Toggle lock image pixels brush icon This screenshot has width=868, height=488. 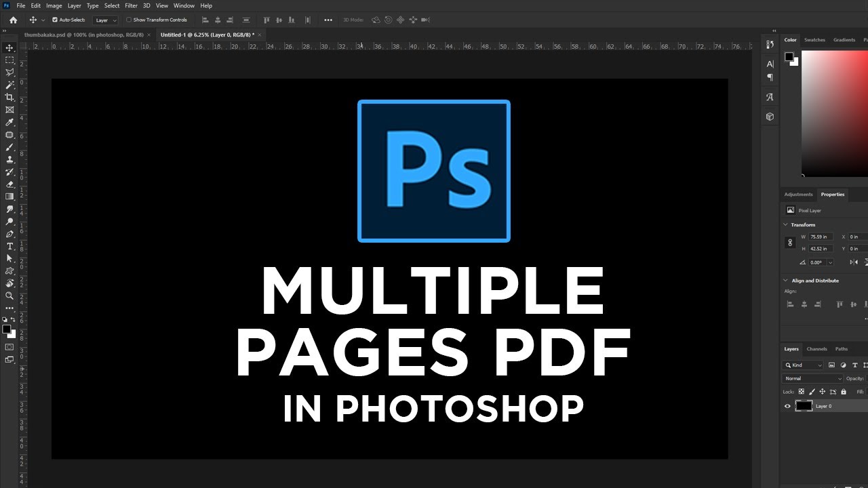pyautogui.click(x=812, y=392)
